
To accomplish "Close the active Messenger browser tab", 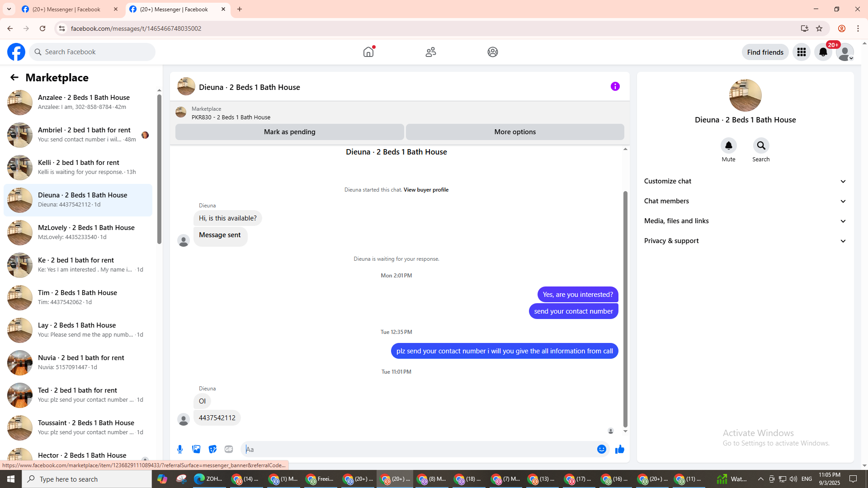I will point(223,9).
